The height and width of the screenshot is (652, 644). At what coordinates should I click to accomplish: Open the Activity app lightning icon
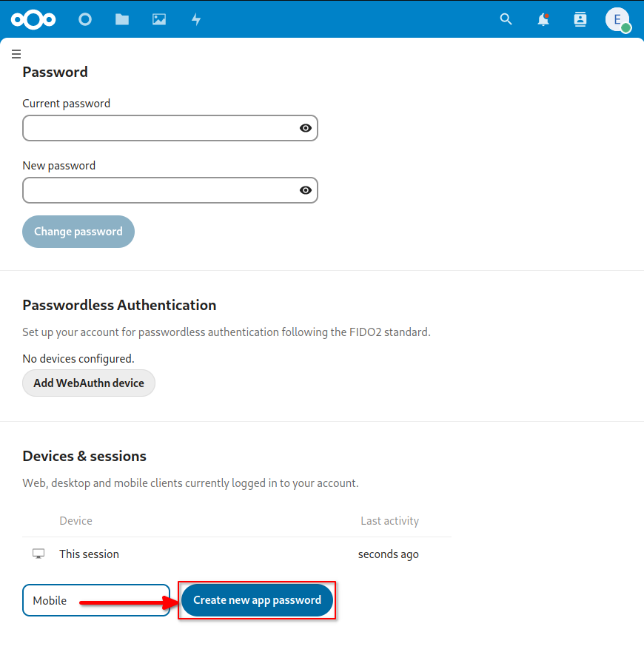pyautogui.click(x=195, y=19)
